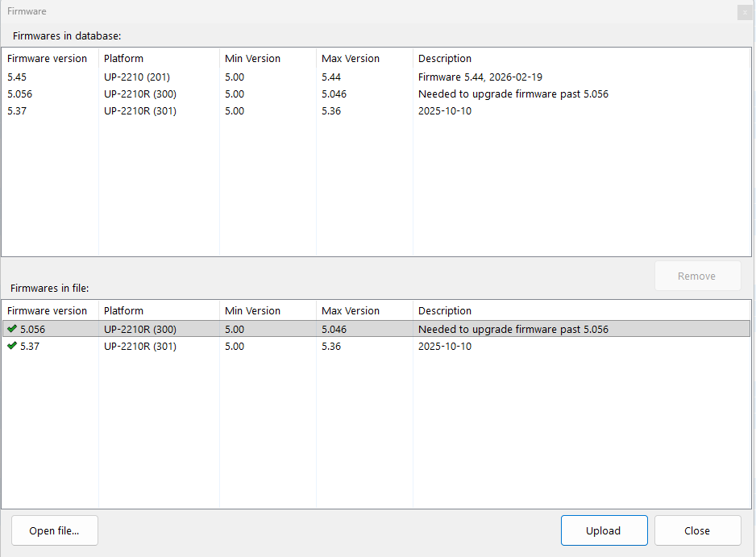The image size is (756, 557).
Task: Select firmware 5.45 in the database list
Action: click(x=17, y=77)
